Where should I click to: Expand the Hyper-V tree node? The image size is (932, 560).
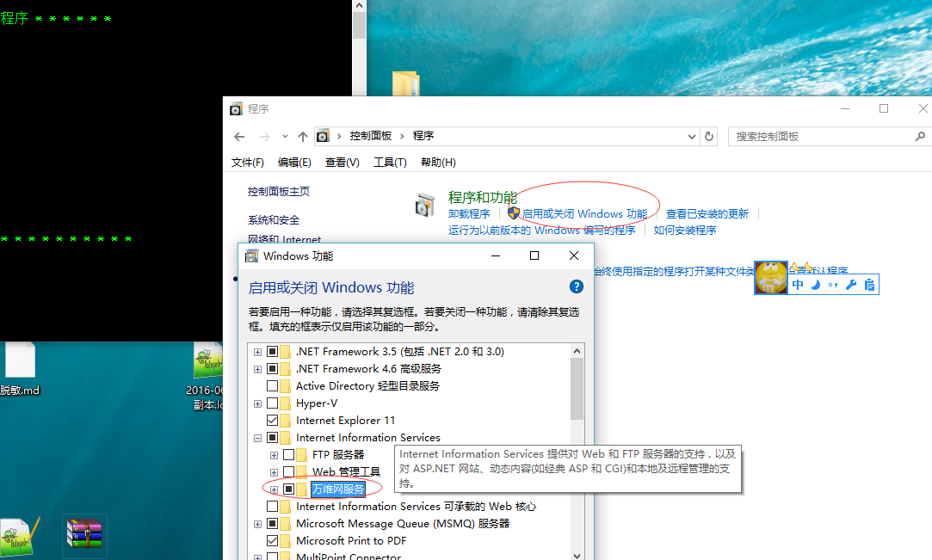click(257, 403)
